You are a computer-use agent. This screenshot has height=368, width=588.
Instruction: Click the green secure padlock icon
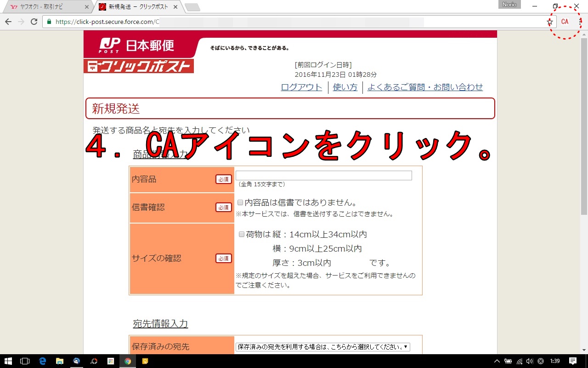pos(49,22)
